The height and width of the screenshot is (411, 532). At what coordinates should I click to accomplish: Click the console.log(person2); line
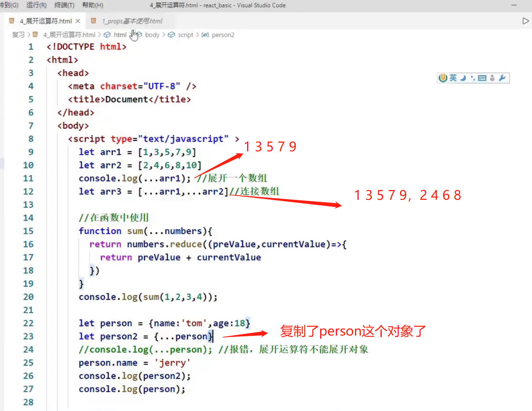click(135, 376)
